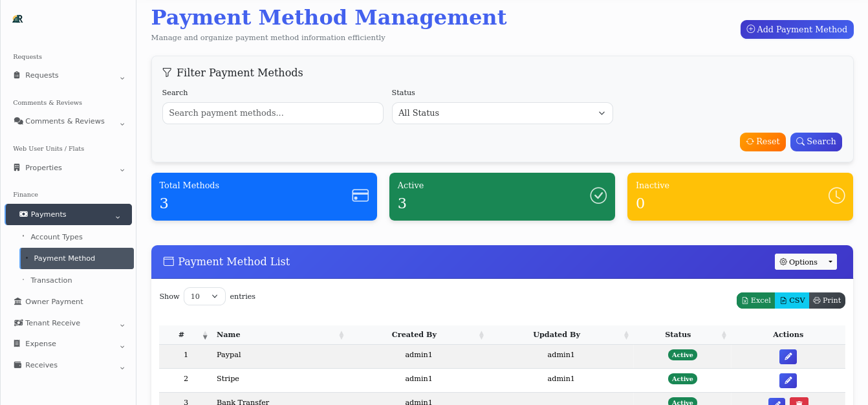Open the Requests section icon in sidebar
868x405 pixels.
point(16,75)
